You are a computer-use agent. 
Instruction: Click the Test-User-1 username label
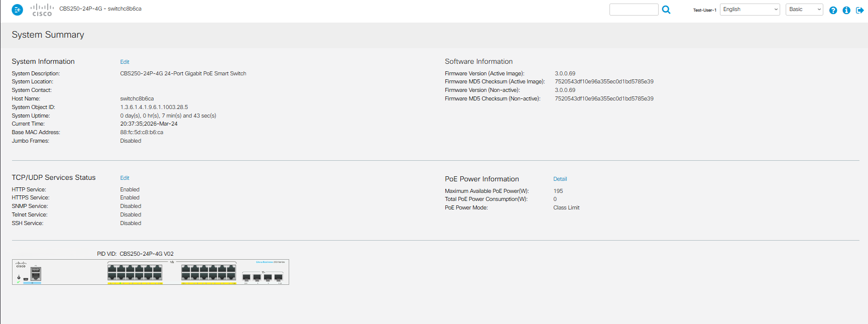point(704,10)
